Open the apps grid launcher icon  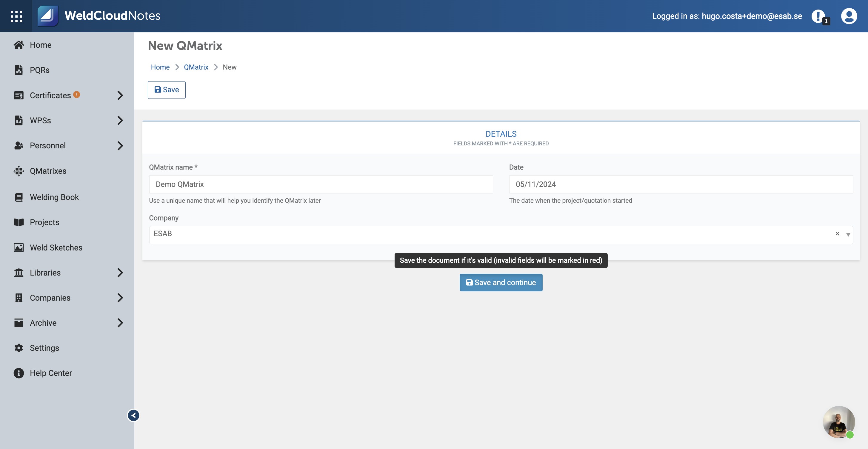16,16
